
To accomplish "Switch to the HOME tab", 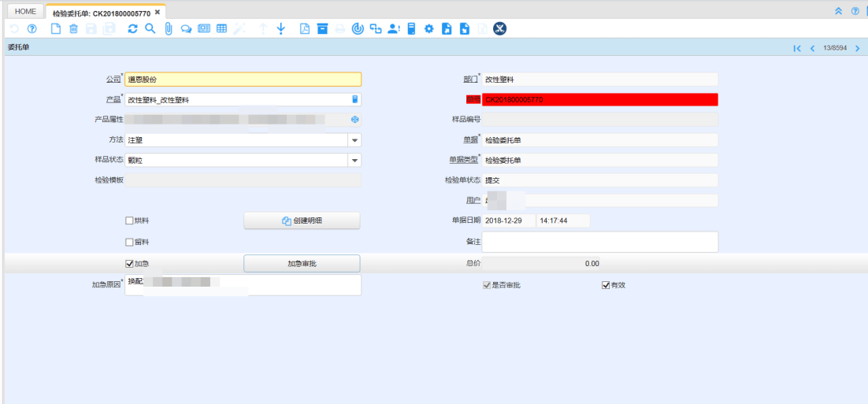I will pyautogui.click(x=25, y=12).
